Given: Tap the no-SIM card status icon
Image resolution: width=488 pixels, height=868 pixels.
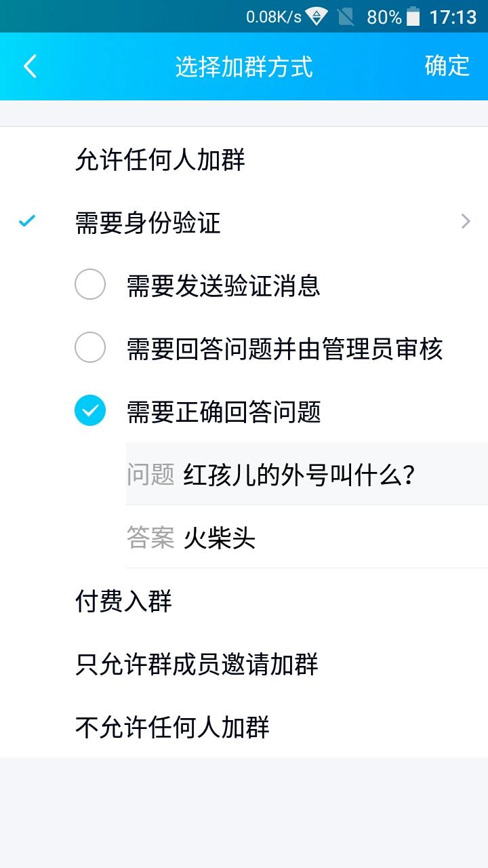Looking at the screenshot, I should [346, 16].
